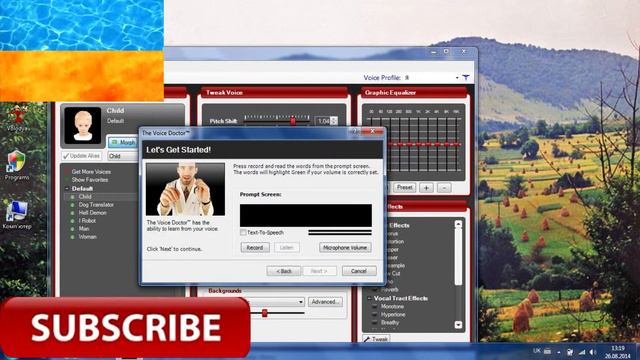Click the green Show Favorites icon
The height and width of the screenshot is (360, 640).
[x=67, y=180]
